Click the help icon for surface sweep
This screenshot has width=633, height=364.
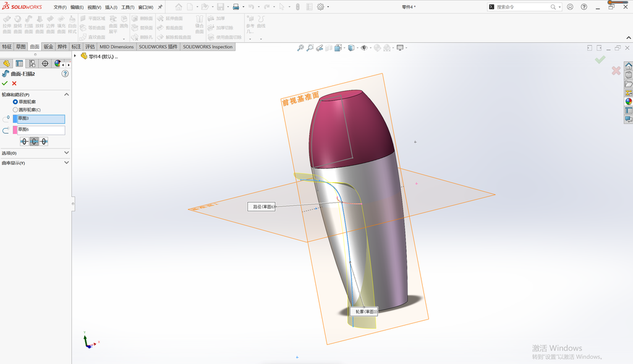pos(65,74)
